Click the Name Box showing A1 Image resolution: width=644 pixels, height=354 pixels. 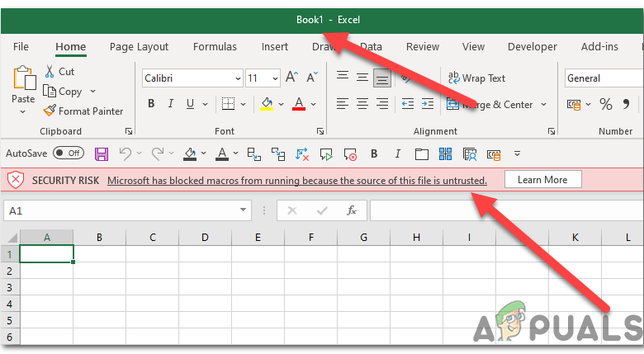[x=127, y=210]
